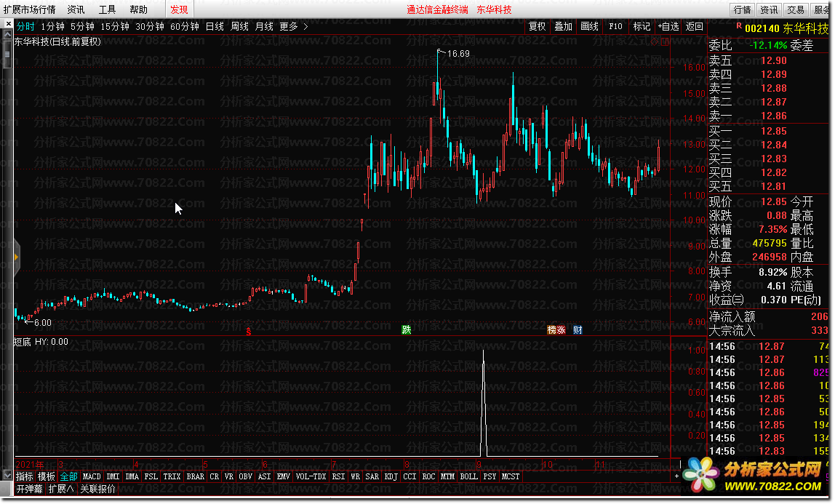The height and width of the screenshot is (504, 835).
Task: Expand the left sidebar via orange arrow handle
Action: click(16, 257)
